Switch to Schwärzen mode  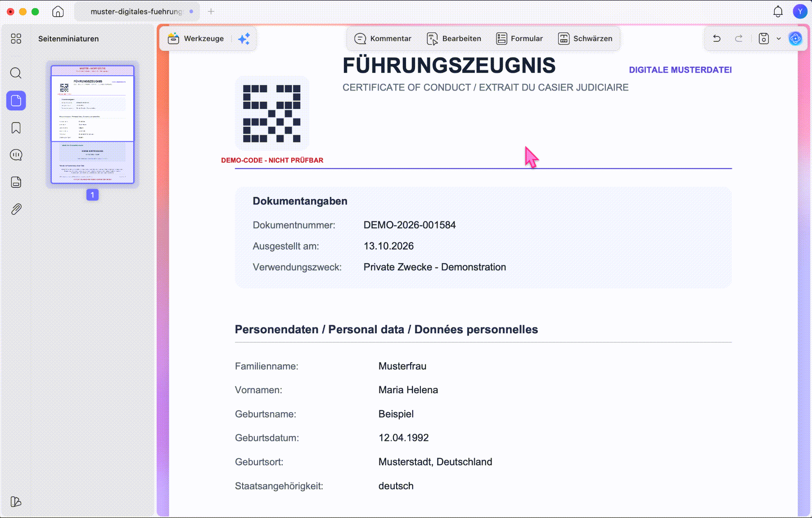click(x=585, y=38)
